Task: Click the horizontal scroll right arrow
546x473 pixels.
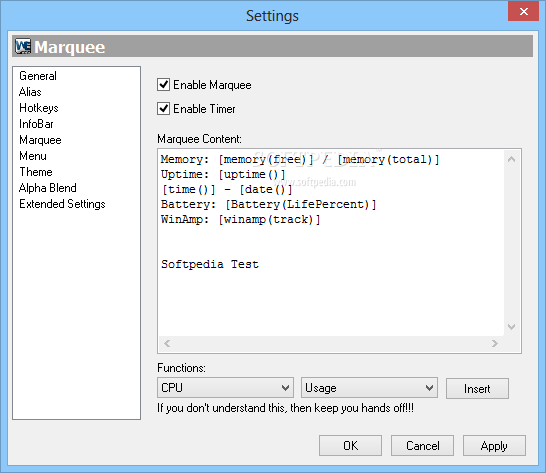Action: [495, 343]
